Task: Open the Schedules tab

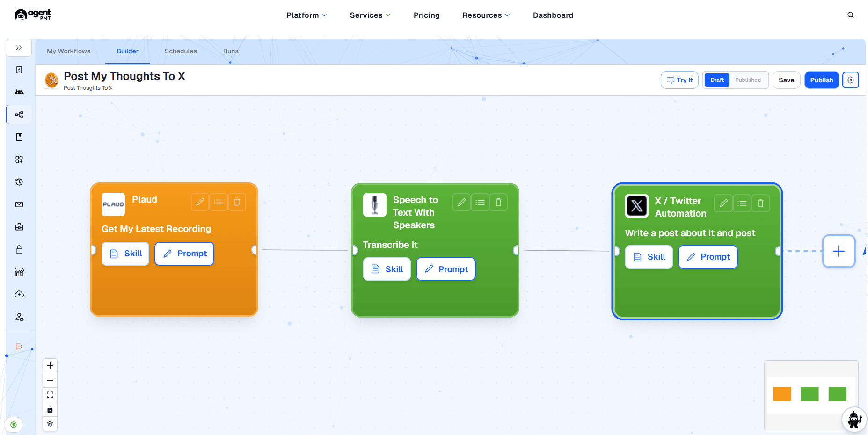Action: (181, 51)
